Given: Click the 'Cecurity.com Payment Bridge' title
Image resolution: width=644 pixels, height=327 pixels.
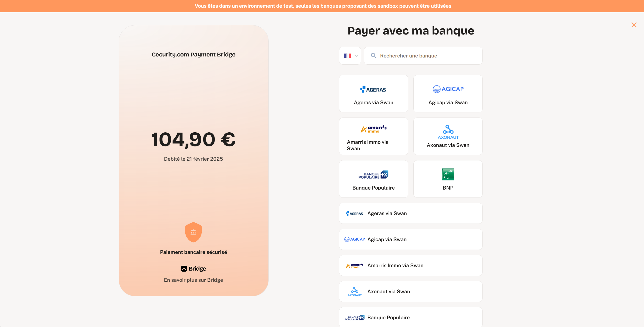Looking at the screenshot, I should [193, 54].
